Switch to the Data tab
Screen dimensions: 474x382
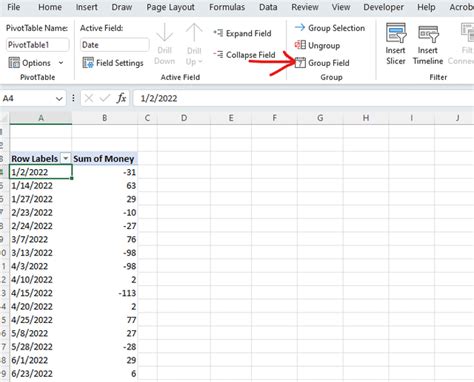pos(268,7)
